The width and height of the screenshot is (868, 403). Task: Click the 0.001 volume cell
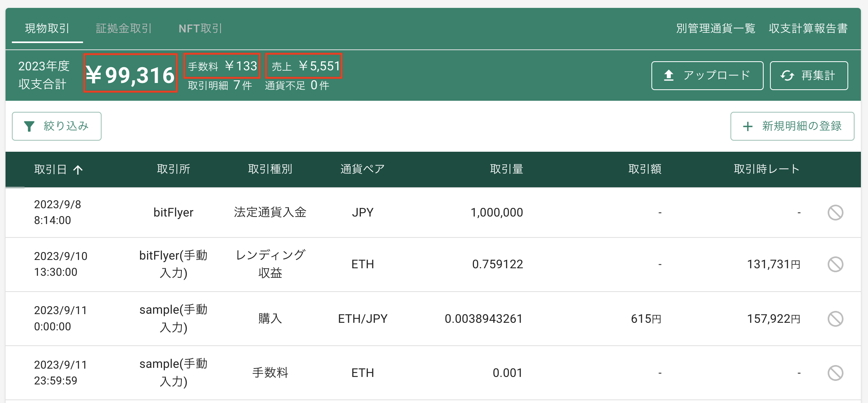(x=508, y=373)
